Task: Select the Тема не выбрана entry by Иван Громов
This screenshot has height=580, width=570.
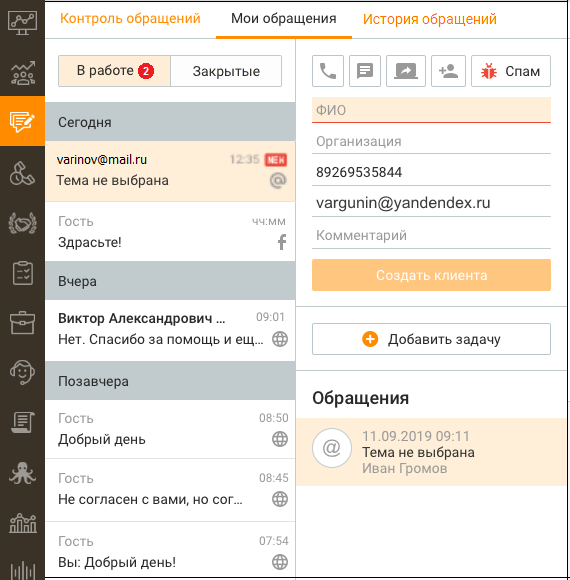Action: (x=431, y=452)
